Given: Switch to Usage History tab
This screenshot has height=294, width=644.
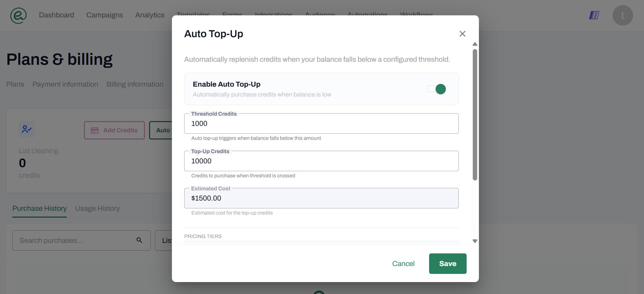Looking at the screenshot, I should click(x=97, y=208).
